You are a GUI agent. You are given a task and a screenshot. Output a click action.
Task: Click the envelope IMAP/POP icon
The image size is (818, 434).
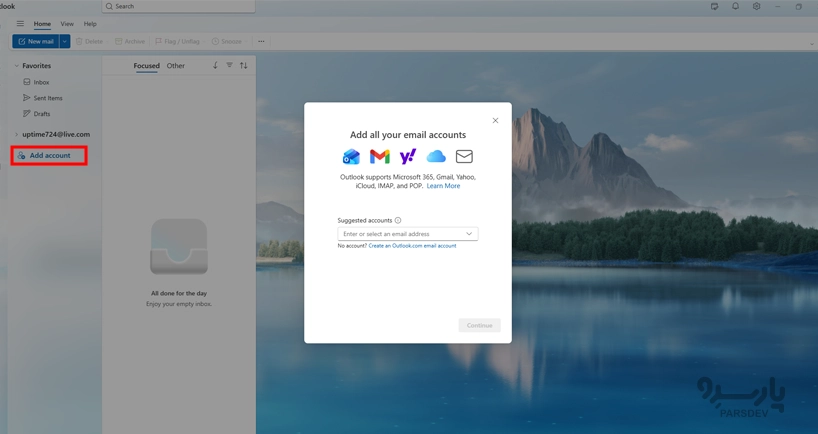[464, 157]
